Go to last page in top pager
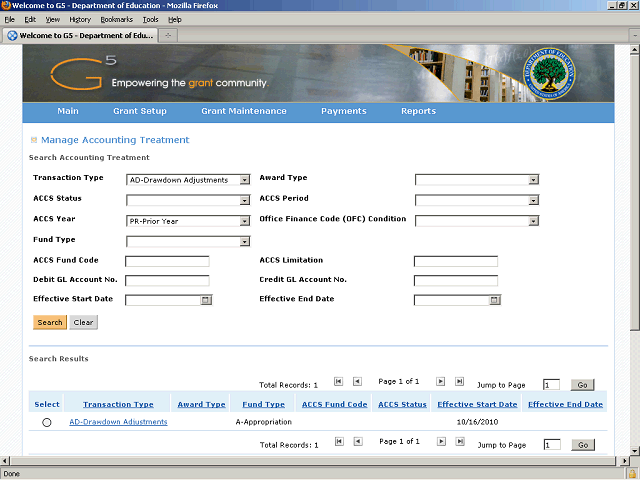This screenshot has width=640, height=480. pyautogui.click(x=460, y=381)
